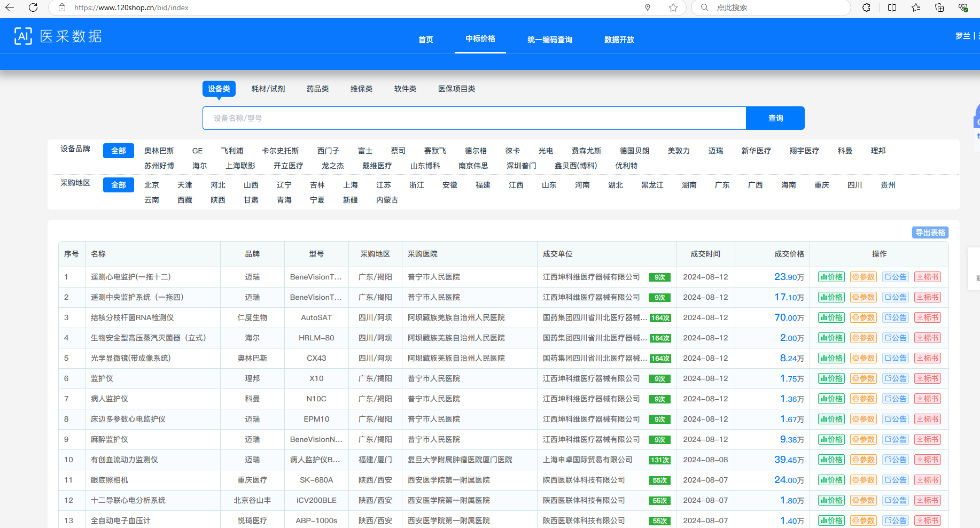Open 价格 for row 光学显微镜(带成像系统)
The image size is (980, 528).
tap(831, 358)
